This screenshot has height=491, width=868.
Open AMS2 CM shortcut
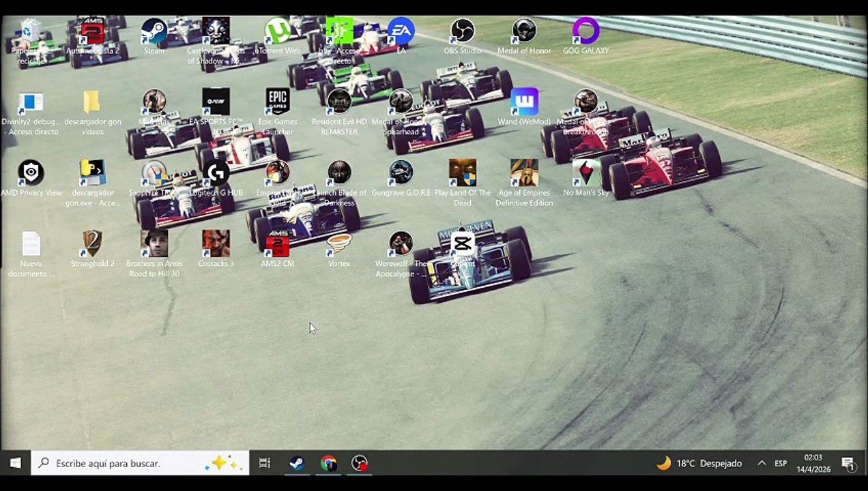coord(278,250)
